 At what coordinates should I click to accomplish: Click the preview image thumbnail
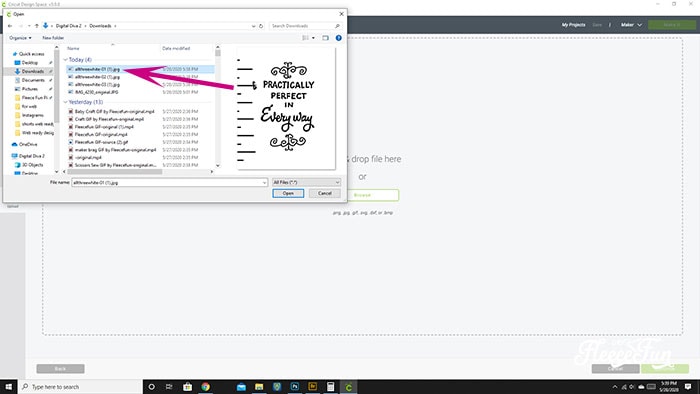point(286,108)
